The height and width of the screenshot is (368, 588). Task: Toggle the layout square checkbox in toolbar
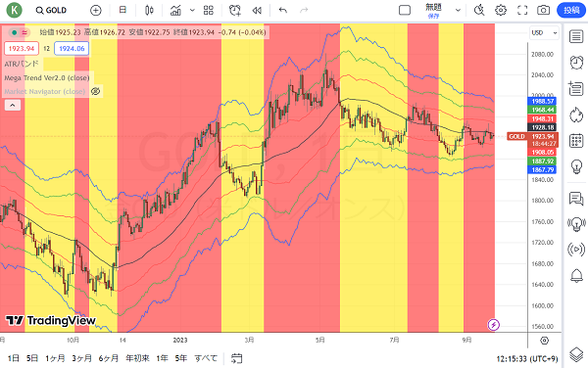405,10
